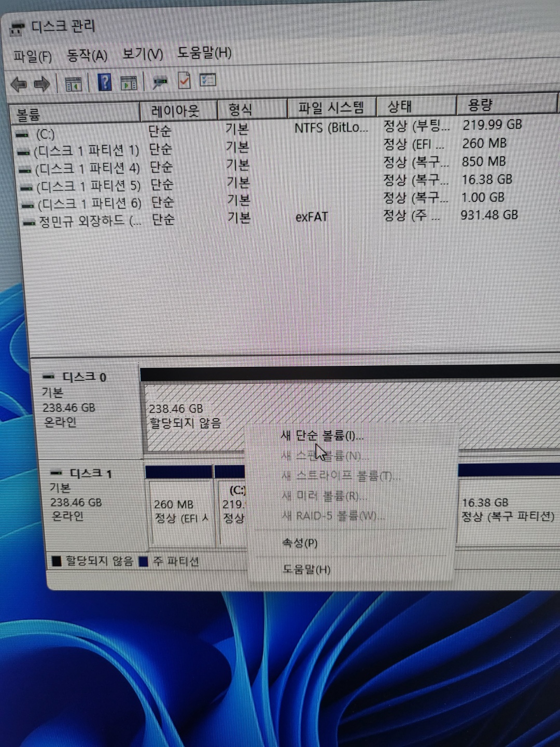The width and height of the screenshot is (560, 747).
Task: Choose 속성(P) in the context menu
Action: coord(300,543)
